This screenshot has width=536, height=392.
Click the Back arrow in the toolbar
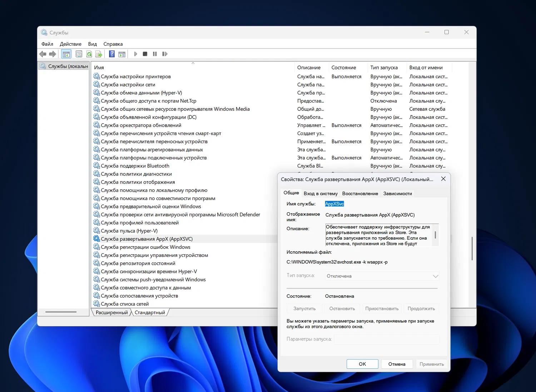43,54
